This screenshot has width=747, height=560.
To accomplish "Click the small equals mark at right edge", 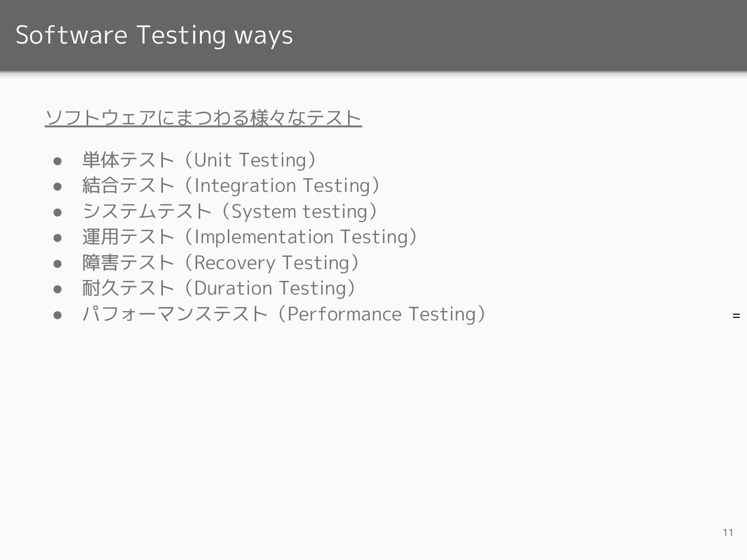I will click(x=736, y=316).
